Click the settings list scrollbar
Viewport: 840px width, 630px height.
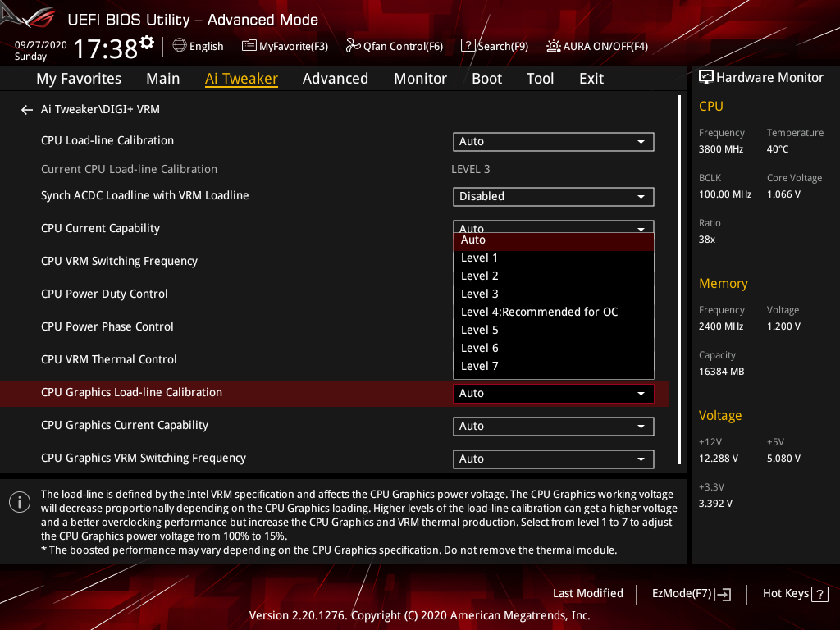(x=679, y=280)
